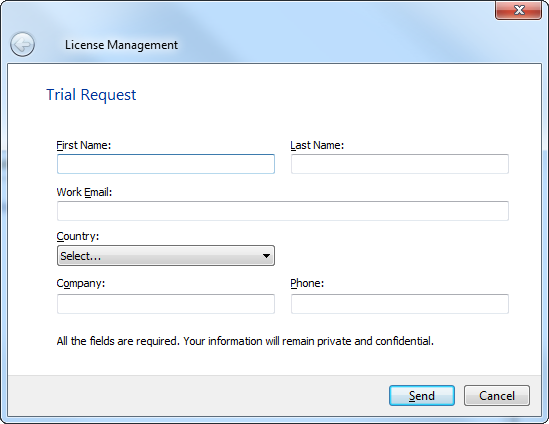The image size is (549, 424).
Task: Submit the form with the Send button
Action: [422, 396]
